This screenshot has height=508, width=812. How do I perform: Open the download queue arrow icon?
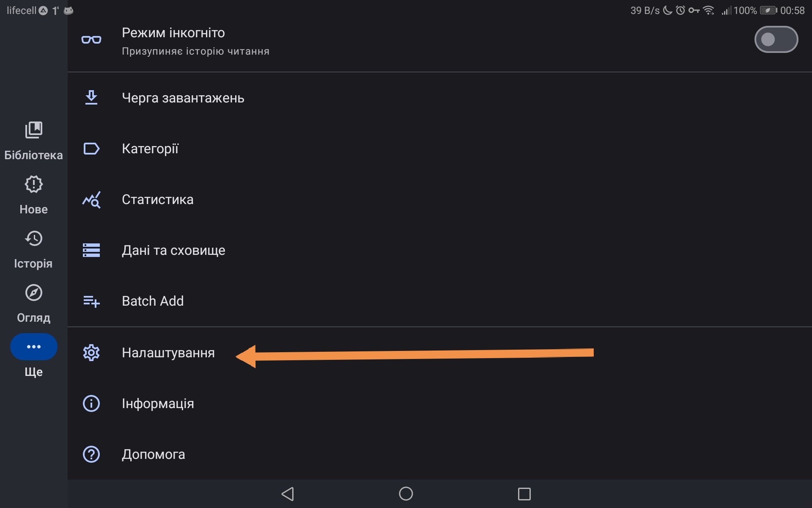pos(91,98)
